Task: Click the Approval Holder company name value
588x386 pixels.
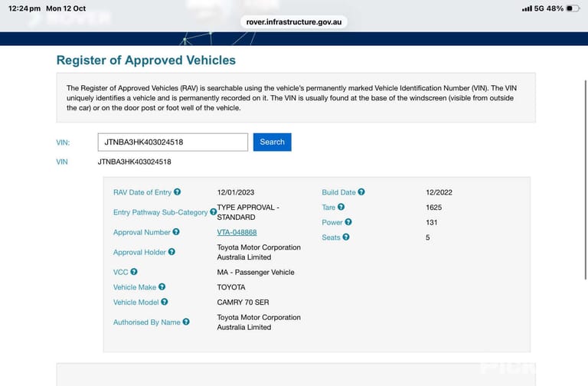Action: pos(259,252)
